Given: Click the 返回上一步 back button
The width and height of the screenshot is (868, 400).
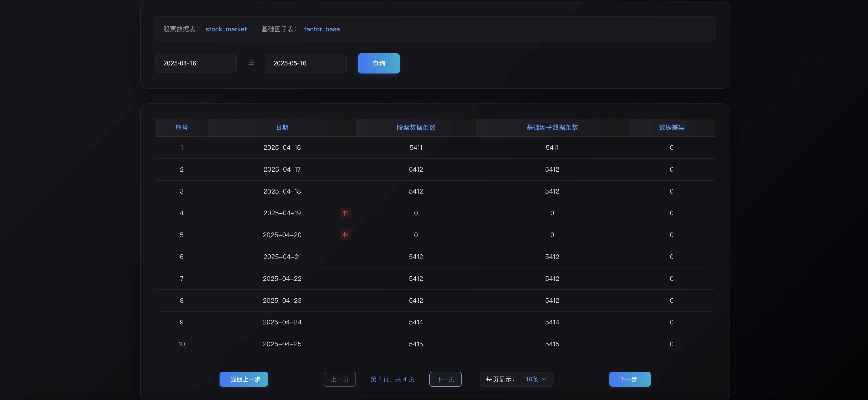Looking at the screenshot, I should [x=243, y=379].
